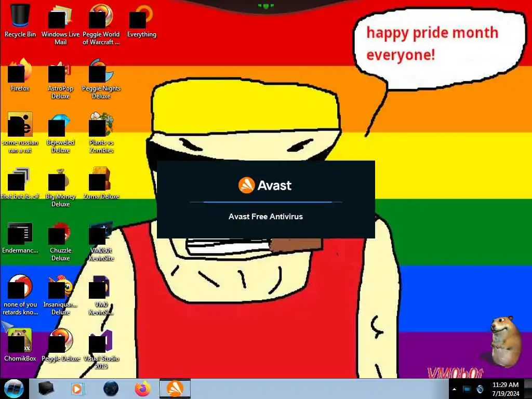Screen dimensions: 532x399
Task: Select the 'that but its c#' desktop icon
Action: click(x=20, y=182)
